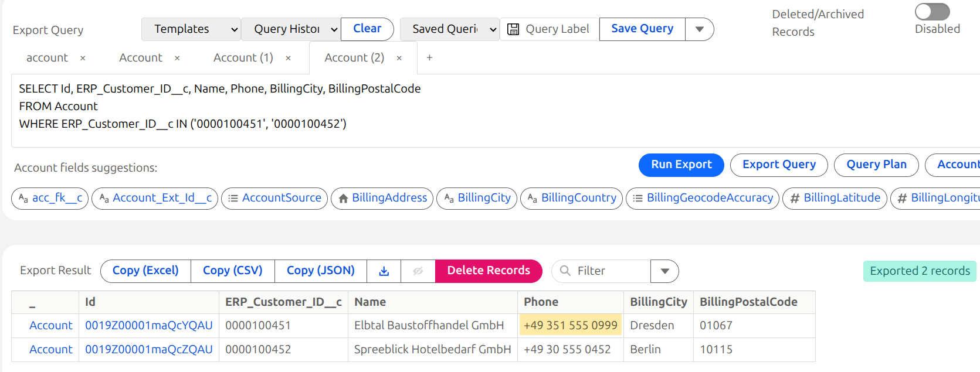
Task: Click the Query Plan button
Action: 876,165
